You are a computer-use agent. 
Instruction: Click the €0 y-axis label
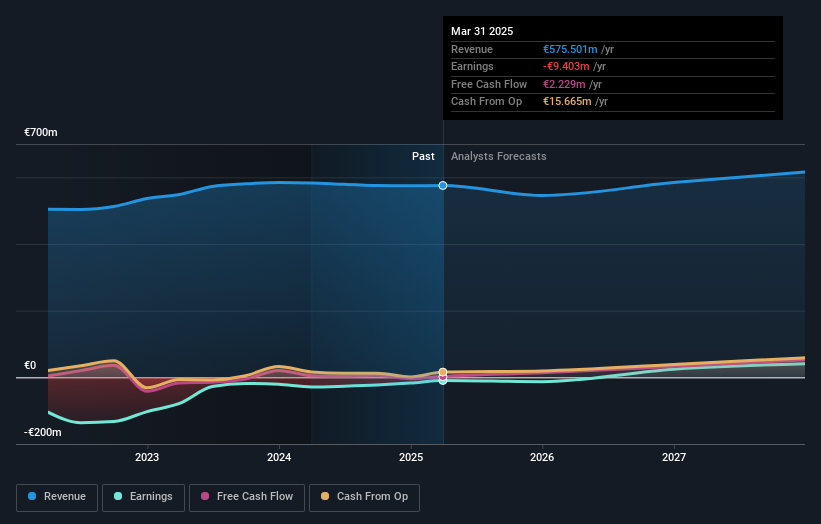30,365
